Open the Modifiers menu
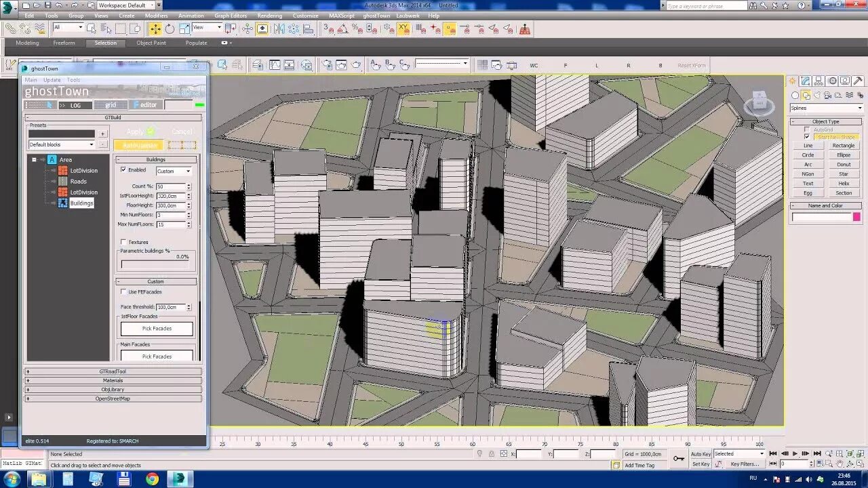Viewport: 868px width, 488px height. (156, 16)
